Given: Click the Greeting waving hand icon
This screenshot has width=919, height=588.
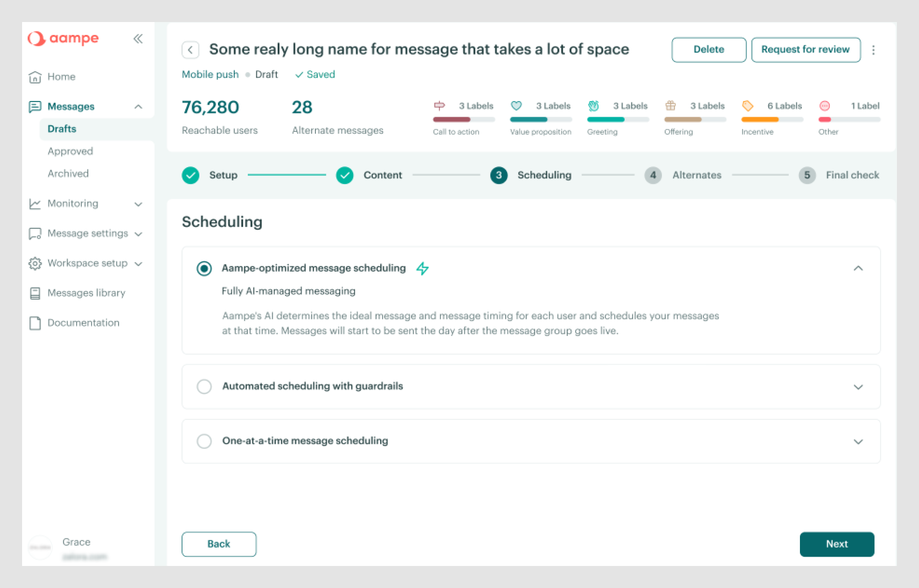Looking at the screenshot, I should click(x=594, y=106).
